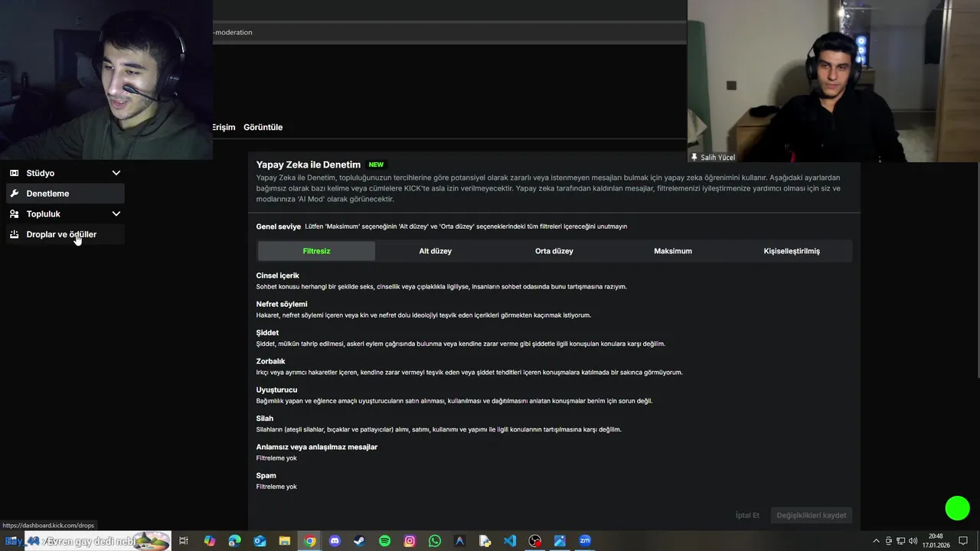The image size is (980, 551).
Task: Open the Topluluk sidebar section
Action: click(x=65, y=214)
